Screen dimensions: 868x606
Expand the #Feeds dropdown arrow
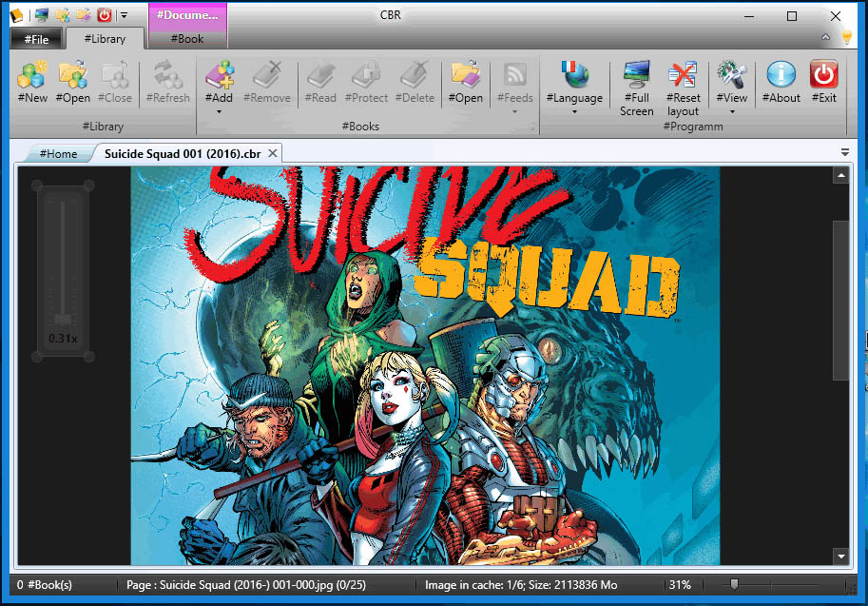515,112
